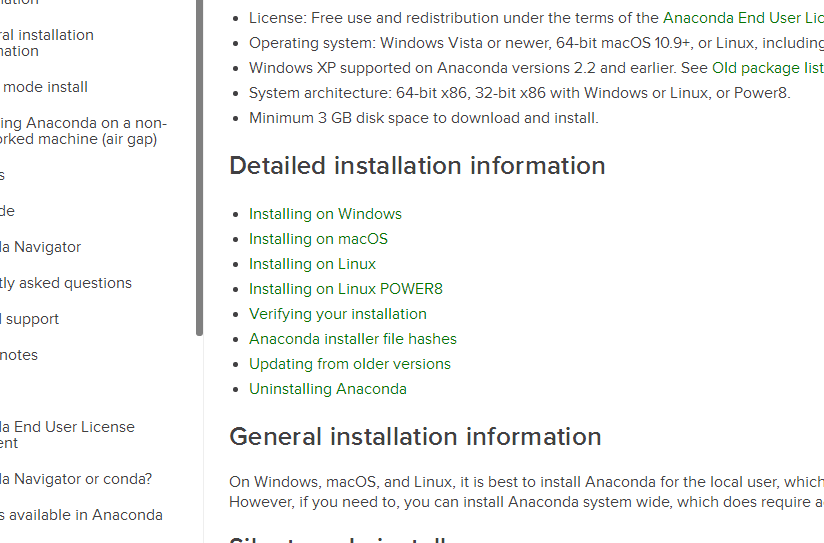Open the Uninstalling Anaconda link
Image resolution: width=824 pixels, height=543 pixels.
coord(327,389)
